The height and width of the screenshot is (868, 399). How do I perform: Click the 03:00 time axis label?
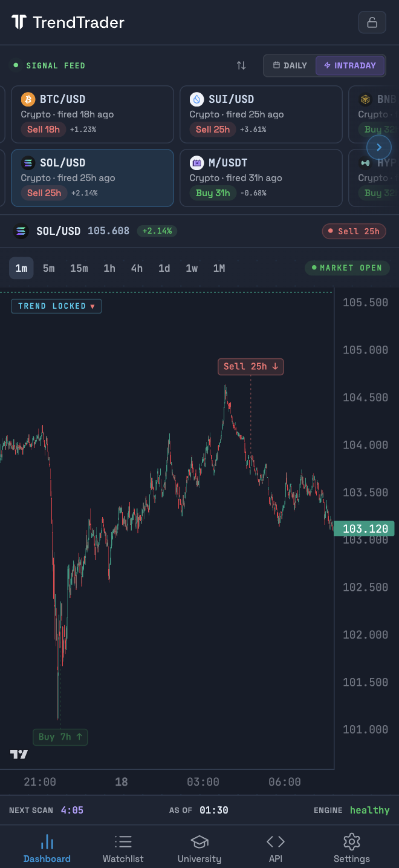point(203,782)
